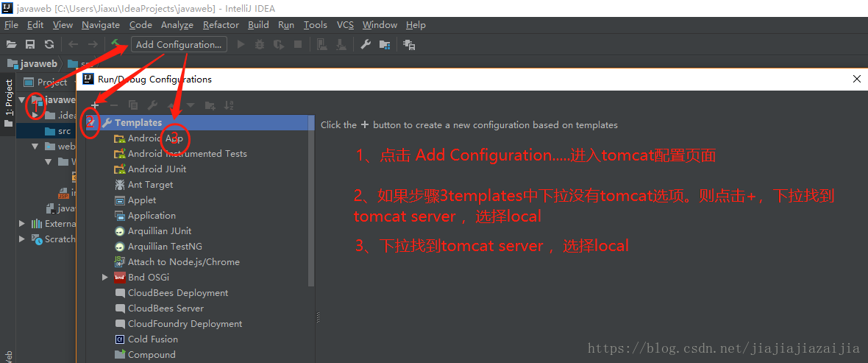868x363 pixels.
Task: Click the Cold Fusion CF icon
Action: click(x=120, y=339)
